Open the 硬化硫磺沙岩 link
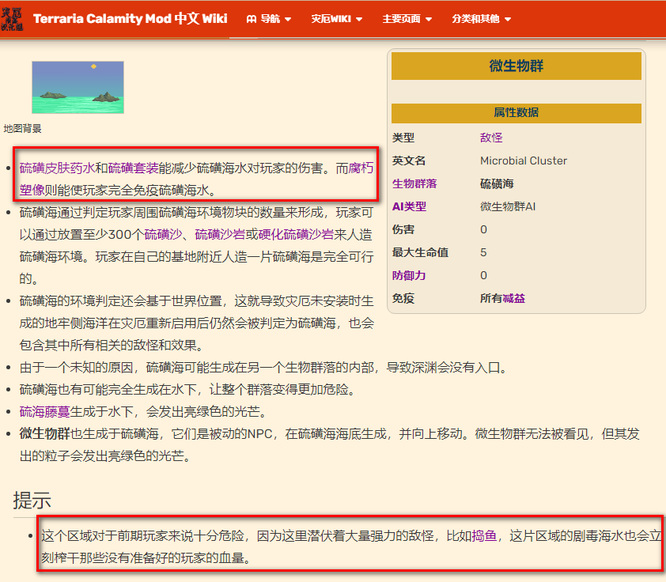The height and width of the screenshot is (582, 666). 296,234
